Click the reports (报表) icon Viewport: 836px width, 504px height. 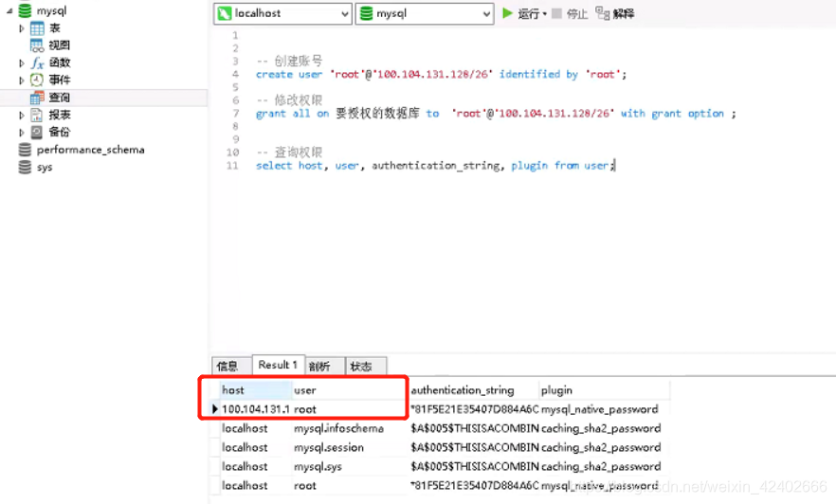click(x=37, y=115)
